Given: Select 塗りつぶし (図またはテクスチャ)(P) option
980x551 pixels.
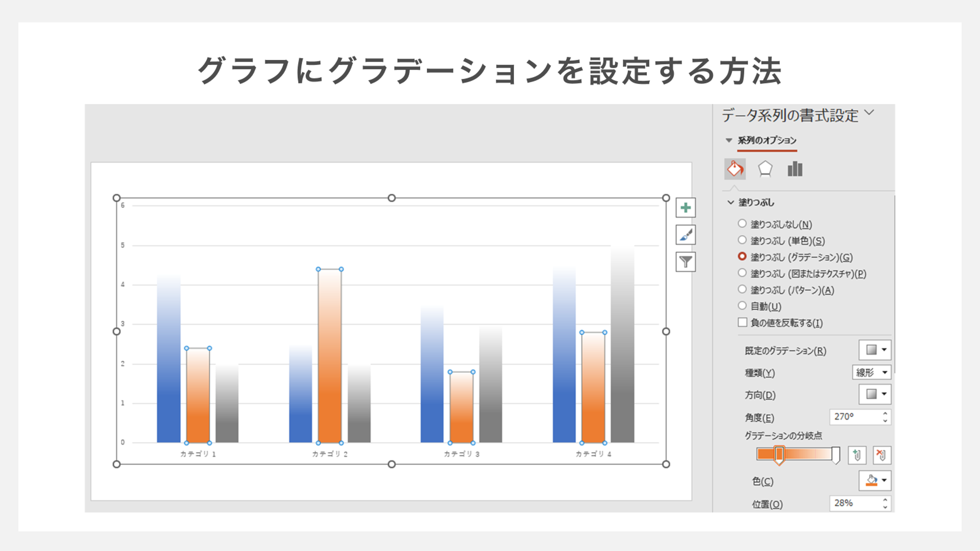Looking at the screenshot, I should tap(742, 273).
